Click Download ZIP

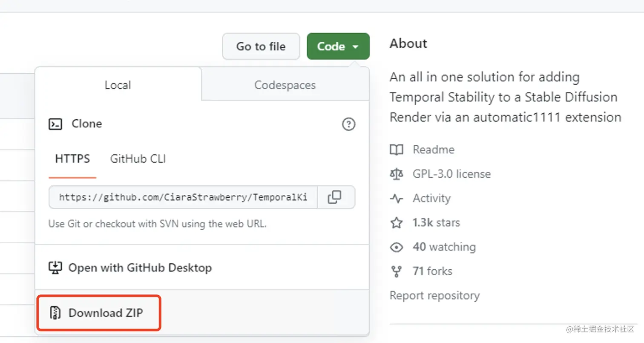point(106,313)
